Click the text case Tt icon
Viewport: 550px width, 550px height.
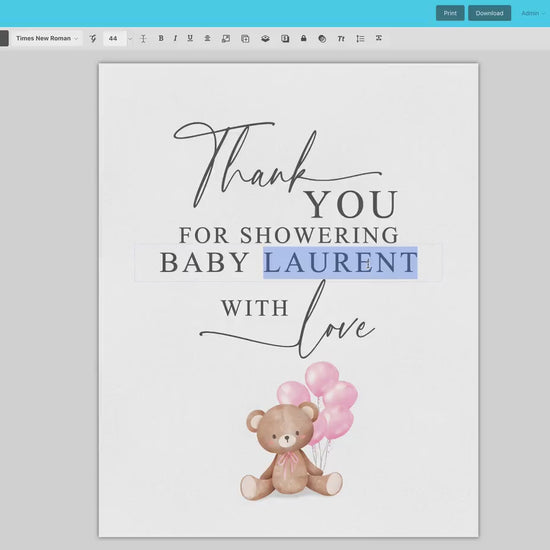pyautogui.click(x=341, y=39)
